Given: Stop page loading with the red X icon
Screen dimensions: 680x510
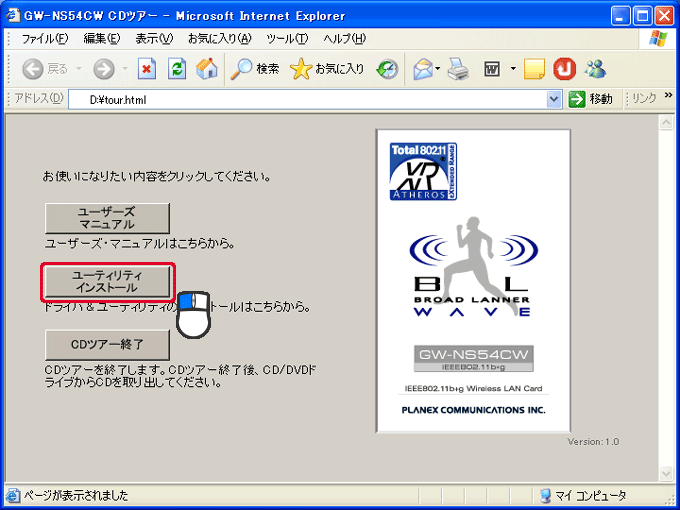Looking at the screenshot, I should coord(147,69).
